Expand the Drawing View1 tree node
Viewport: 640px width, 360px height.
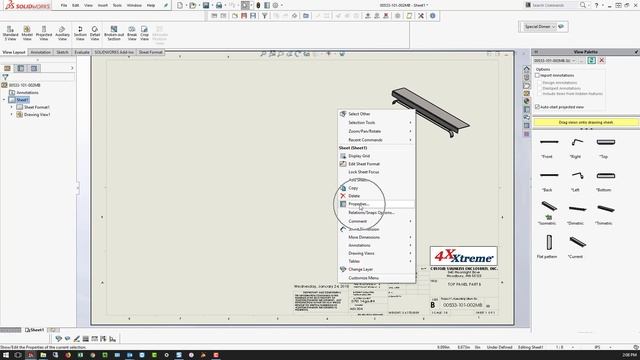pyautogui.click(x=11, y=115)
